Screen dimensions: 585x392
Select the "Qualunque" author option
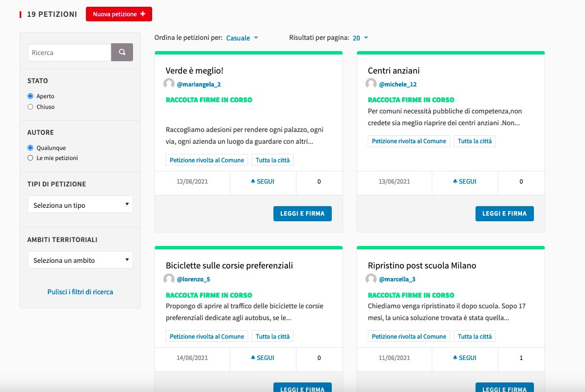pyautogui.click(x=30, y=147)
